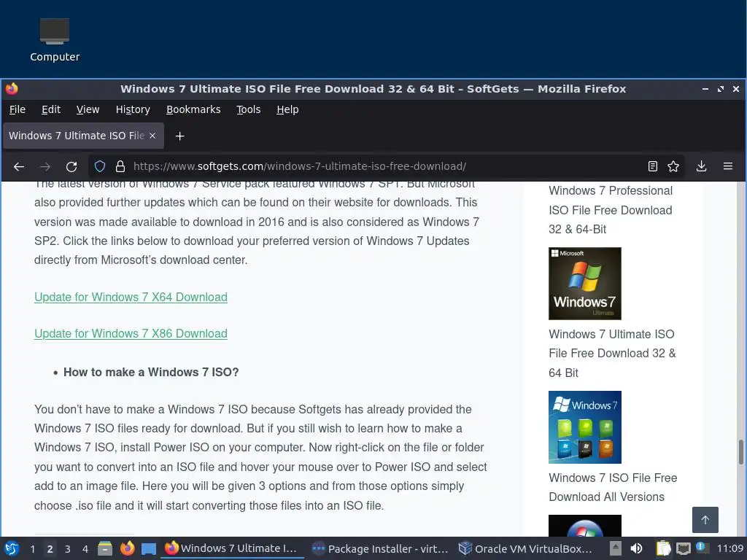Open the network connection tray icon

(x=683, y=549)
